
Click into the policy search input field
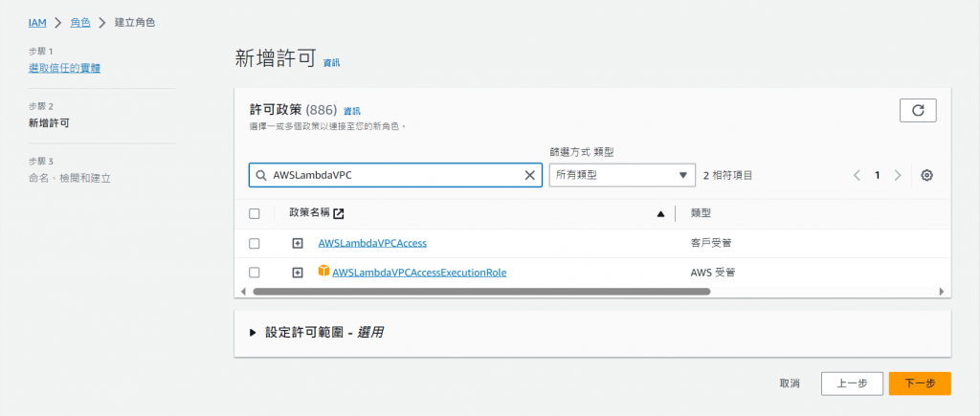(395, 176)
